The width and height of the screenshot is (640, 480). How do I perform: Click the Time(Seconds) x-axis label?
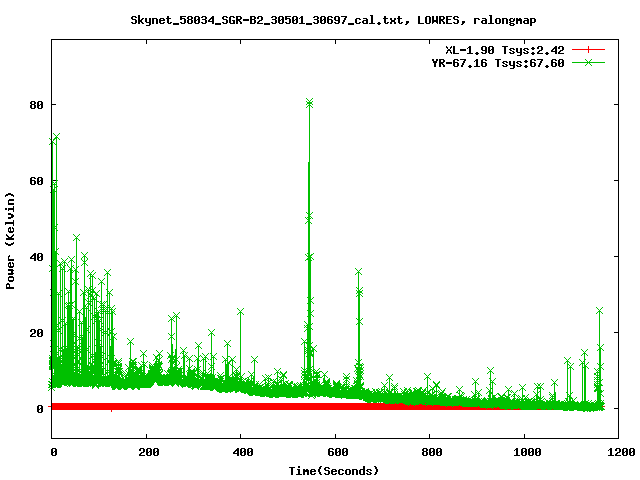tap(334, 471)
